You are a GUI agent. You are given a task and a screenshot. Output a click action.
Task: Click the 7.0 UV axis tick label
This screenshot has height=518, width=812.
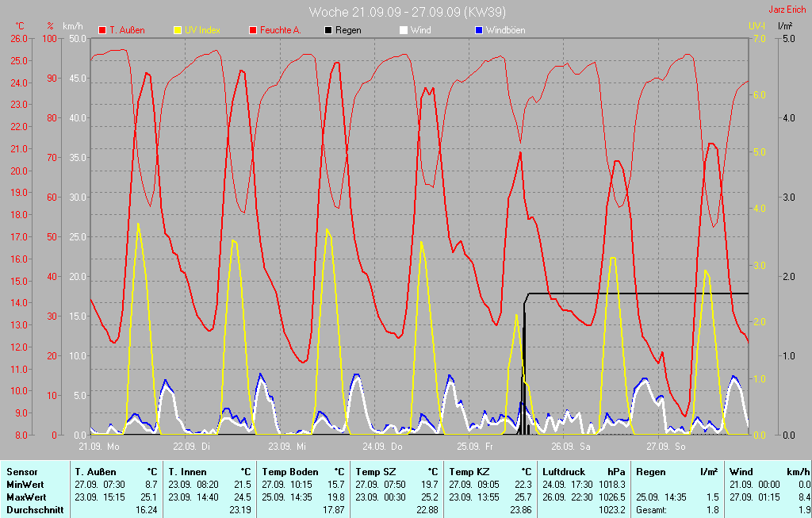coord(759,39)
